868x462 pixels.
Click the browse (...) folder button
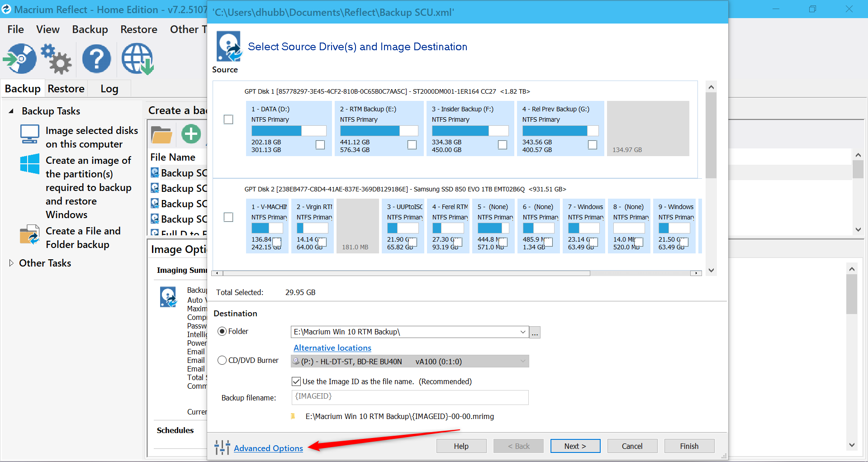535,332
